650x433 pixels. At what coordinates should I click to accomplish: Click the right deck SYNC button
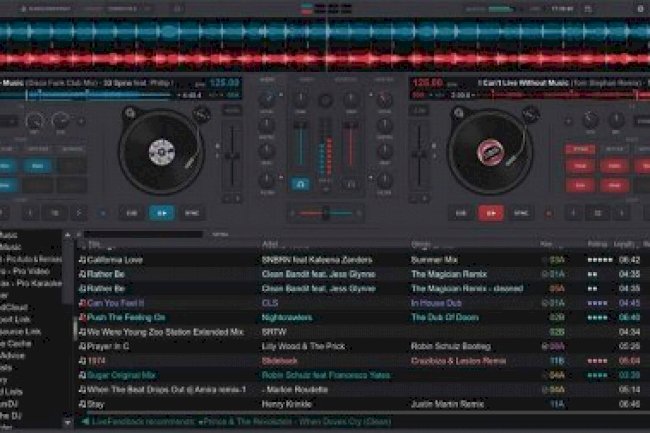coord(519,212)
